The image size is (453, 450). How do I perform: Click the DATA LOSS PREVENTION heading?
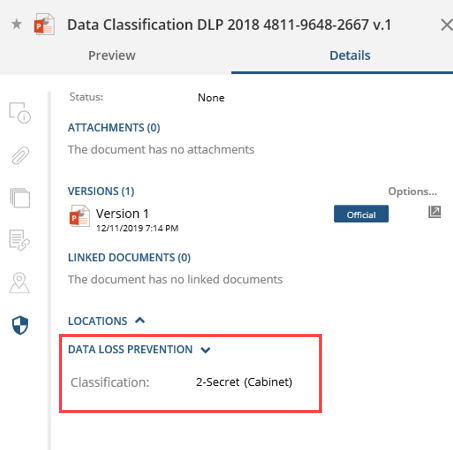point(130,349)
